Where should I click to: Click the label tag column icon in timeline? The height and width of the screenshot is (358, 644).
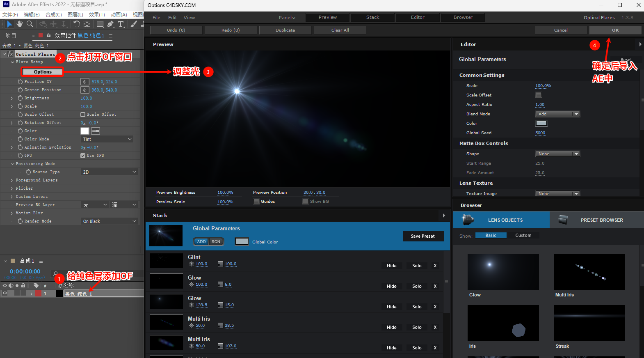[36, 285]
